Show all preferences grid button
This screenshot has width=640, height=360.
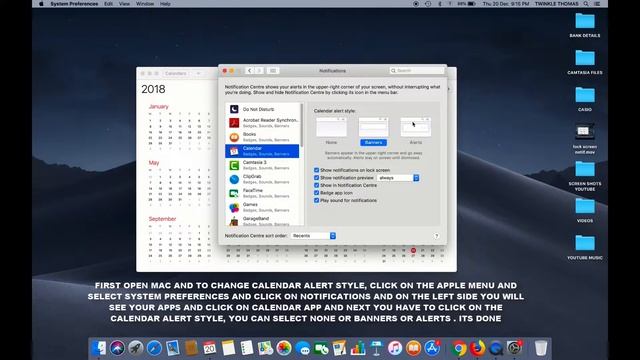click(273, 71)
